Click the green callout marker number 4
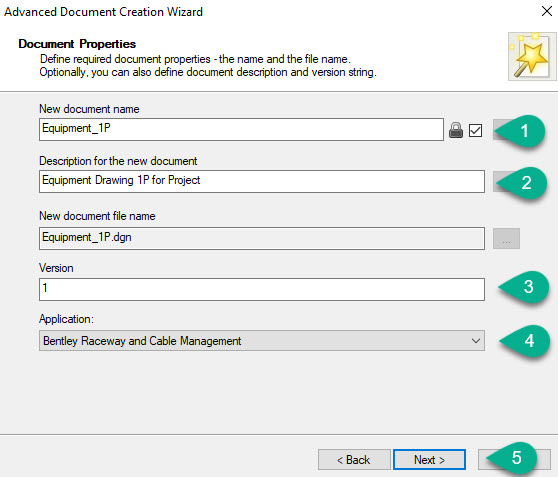Screen dimensions: 558x477 (x=525, y=341)
